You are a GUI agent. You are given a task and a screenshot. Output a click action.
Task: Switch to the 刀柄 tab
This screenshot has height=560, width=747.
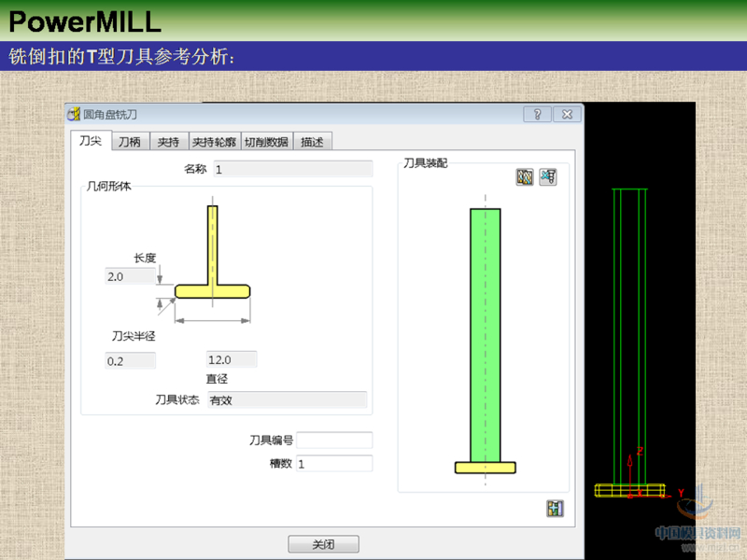pos(130,142)
